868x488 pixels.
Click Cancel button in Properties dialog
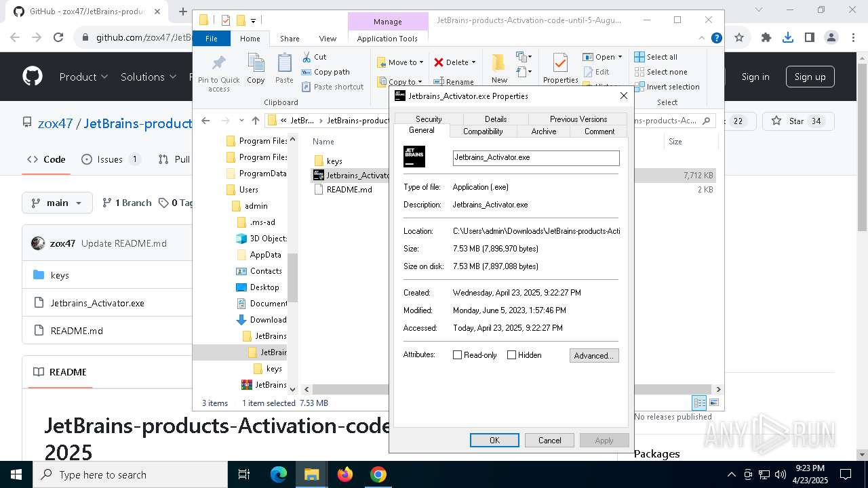click(549, 440)
